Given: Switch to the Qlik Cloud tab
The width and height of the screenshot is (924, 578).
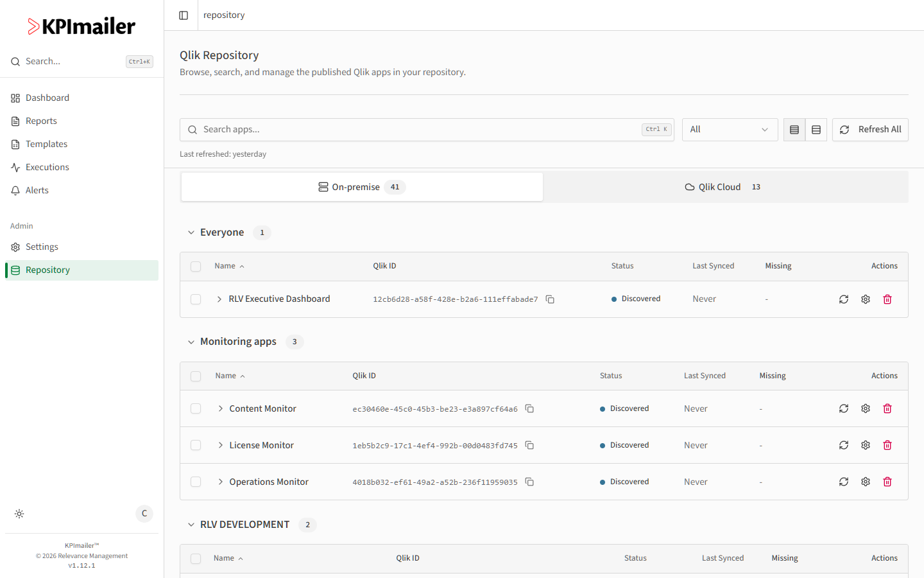Looking at the screenshot, I should (725, 187).
